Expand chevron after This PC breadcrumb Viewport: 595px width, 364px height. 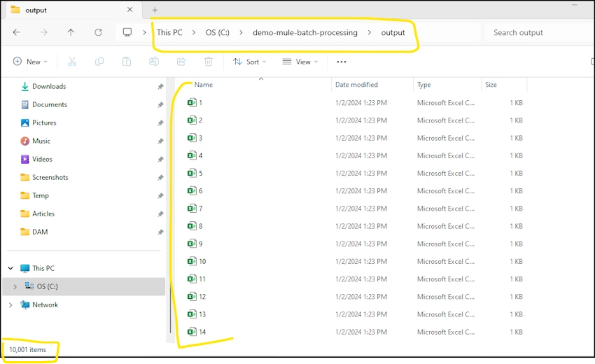[194, 33]
